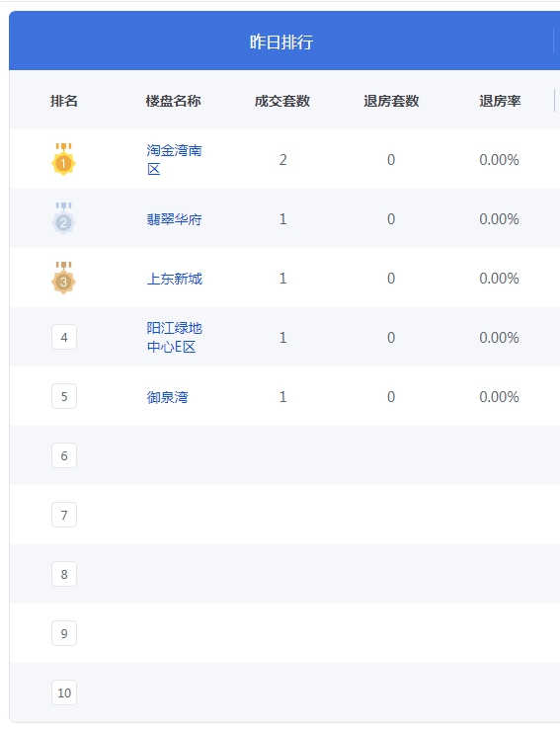Click the 成交套数 column header
Screen dimensions: 560x732
[x=282, y=101]
